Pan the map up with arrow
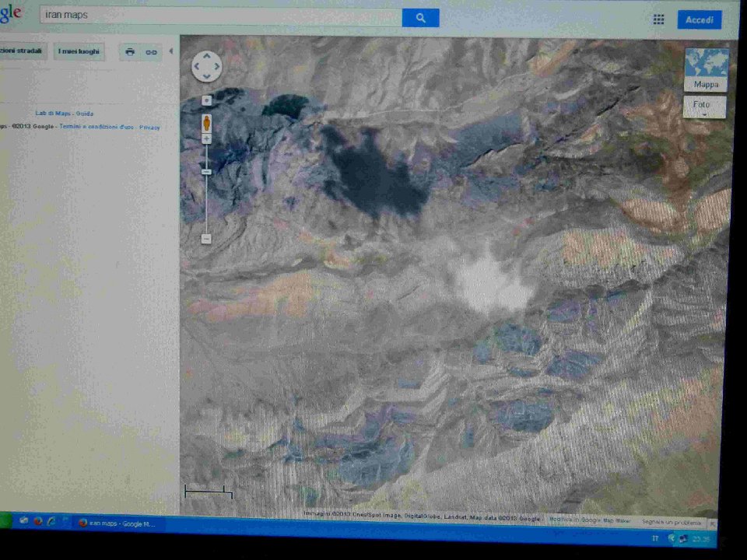 pos(207,56)
